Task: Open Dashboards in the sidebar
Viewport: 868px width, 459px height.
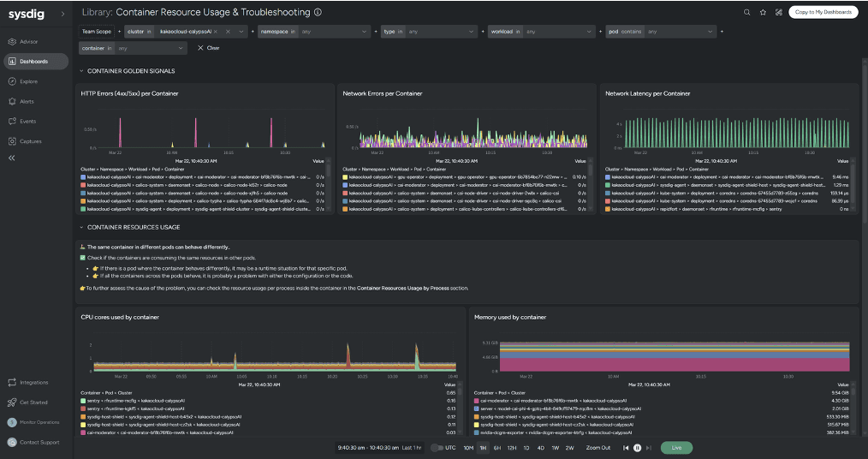Action: (x=36, y=62)
